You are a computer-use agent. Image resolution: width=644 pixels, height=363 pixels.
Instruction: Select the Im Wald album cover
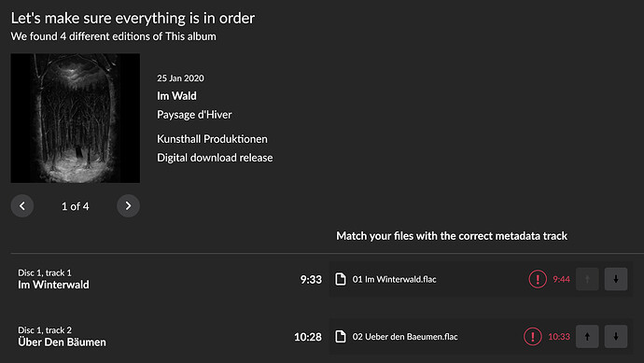point(76,119)
